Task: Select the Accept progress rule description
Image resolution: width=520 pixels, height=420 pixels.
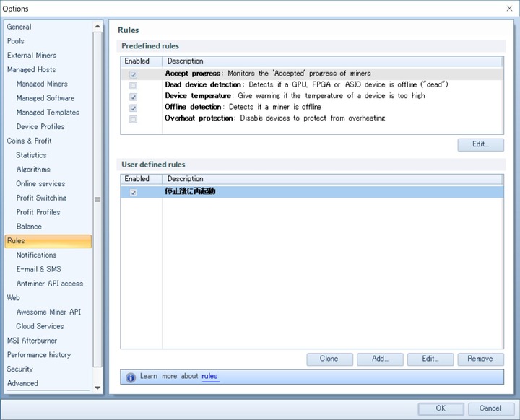Action: [268, 74]
